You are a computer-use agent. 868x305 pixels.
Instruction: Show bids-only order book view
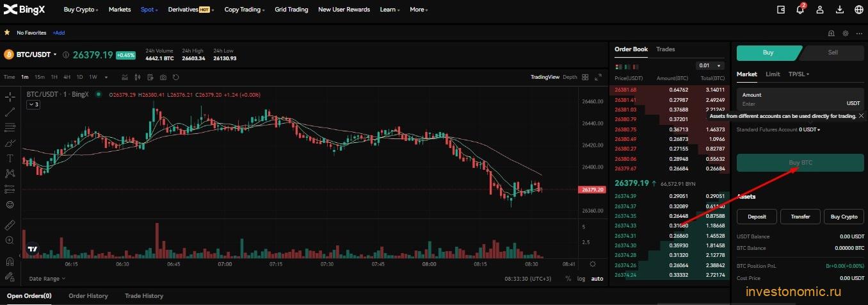pos(629,66)
